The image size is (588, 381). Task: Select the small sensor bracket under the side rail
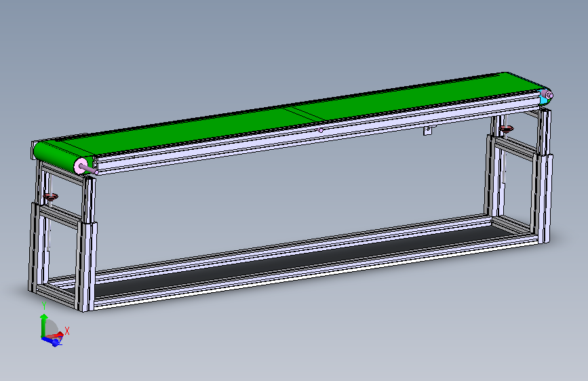pyautogui.click(x=427, y=130)
